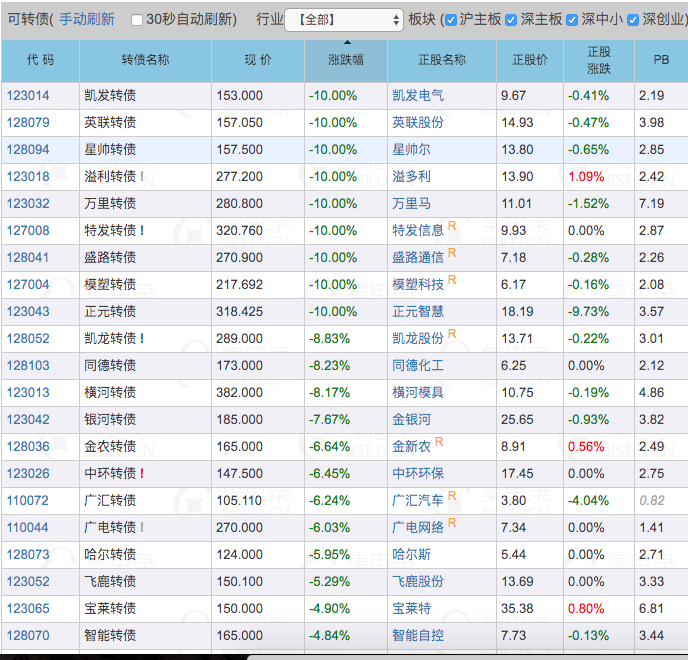Click the exclamation icon beside 凯龙转债

tap(142, 338)
